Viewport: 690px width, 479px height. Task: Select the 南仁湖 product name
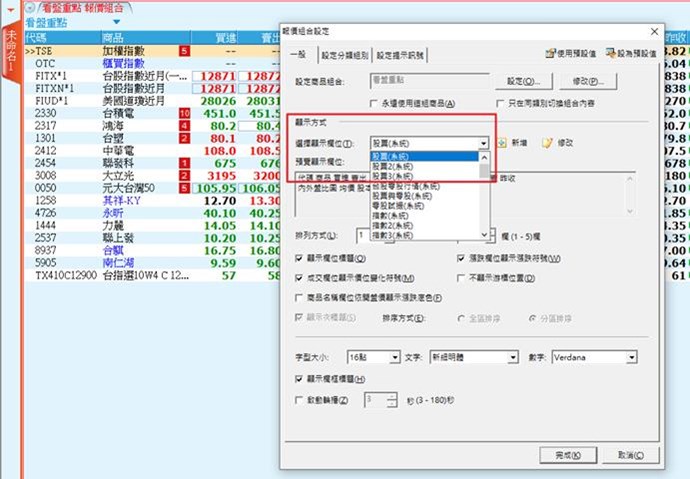tap(118, 263)
